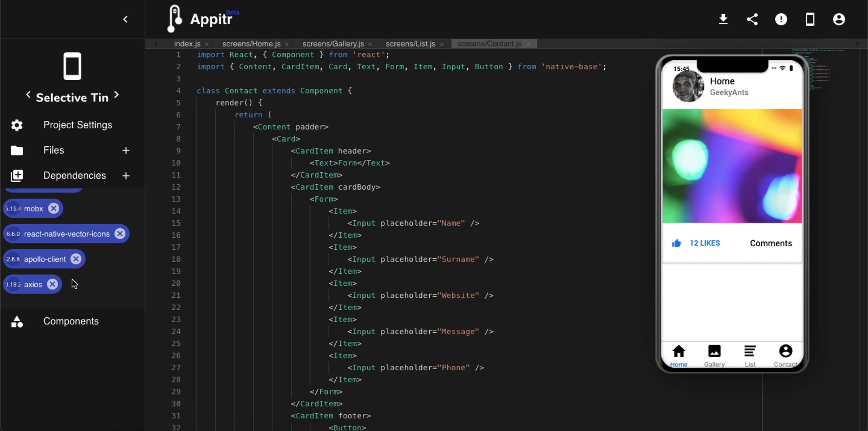Collapse the sidebar with the left chevron
The width and height of the screenshot is (868, 431).
pyautogui.click(x=125, y=19)
